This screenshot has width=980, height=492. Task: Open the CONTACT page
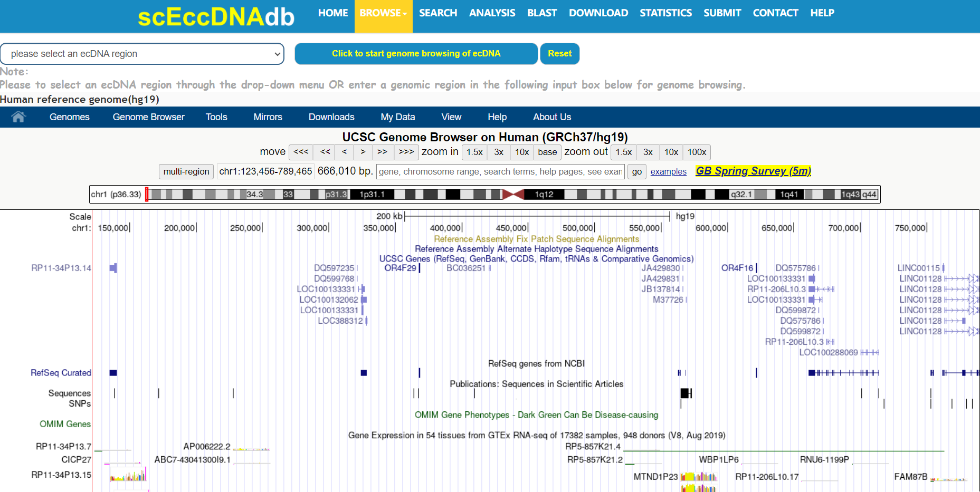pyautogui.click(x=775, y=13)
